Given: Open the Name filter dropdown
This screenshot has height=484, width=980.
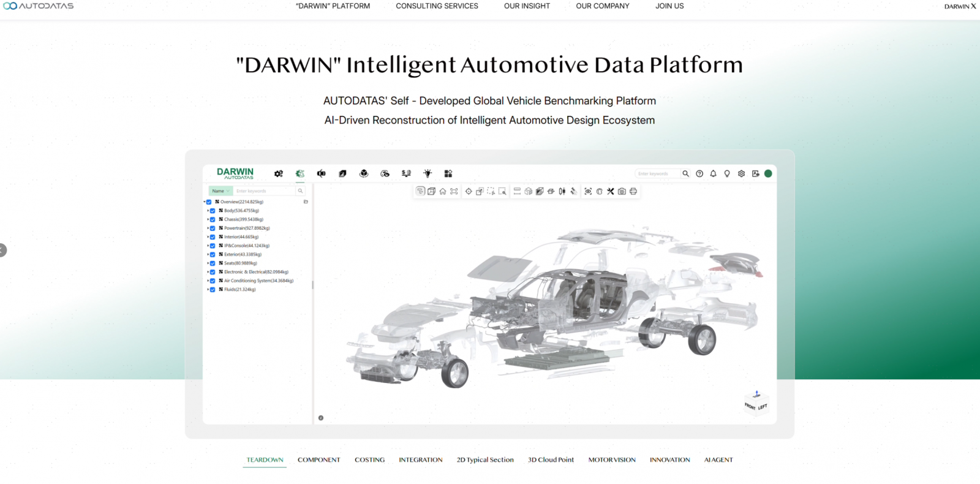Looking at the screenshot, I should pyautogui.click(x=221, y=191).
